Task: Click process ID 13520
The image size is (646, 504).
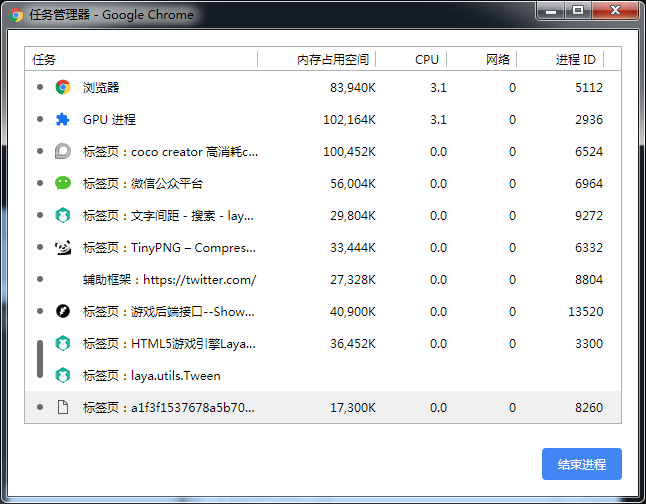Action: point(585,312)
